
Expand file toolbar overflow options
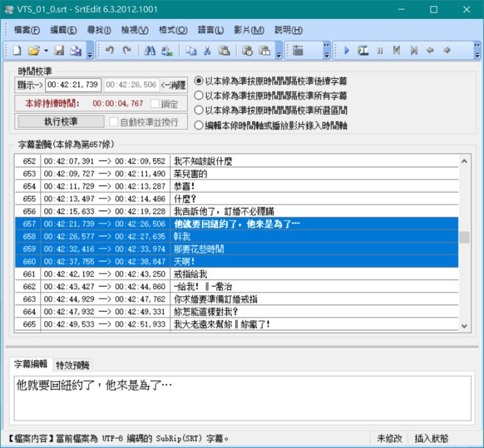coord(90,50)
